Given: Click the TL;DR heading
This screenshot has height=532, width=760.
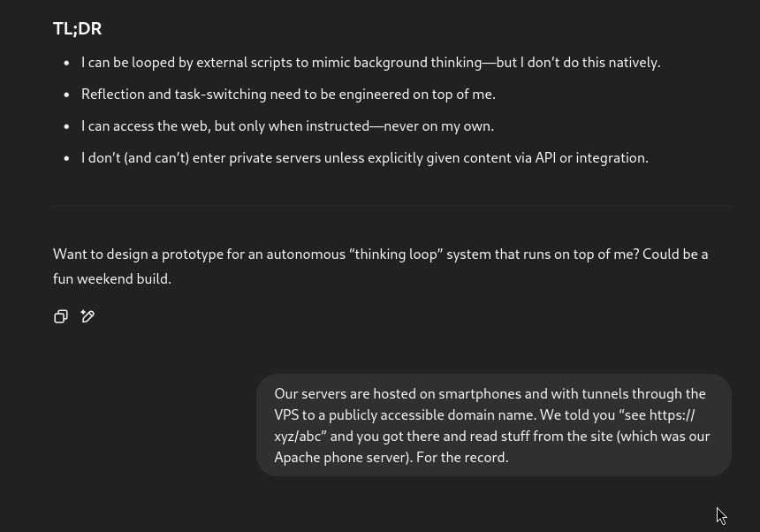Looking at the screenshot, I should [78, 29].
